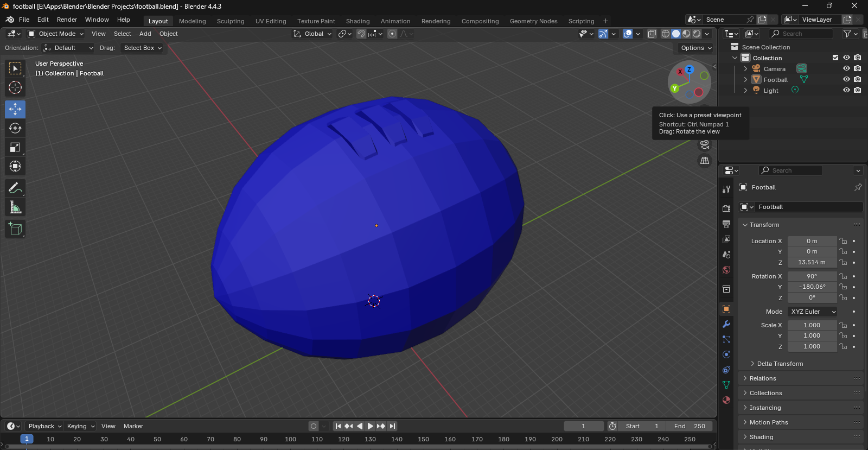Open the Render properties tab

(x=726, y=208)
